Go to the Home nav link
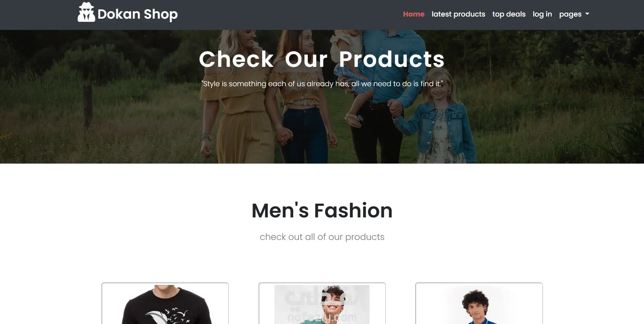The width and height of the screenshot is (644, 324). 414,14
